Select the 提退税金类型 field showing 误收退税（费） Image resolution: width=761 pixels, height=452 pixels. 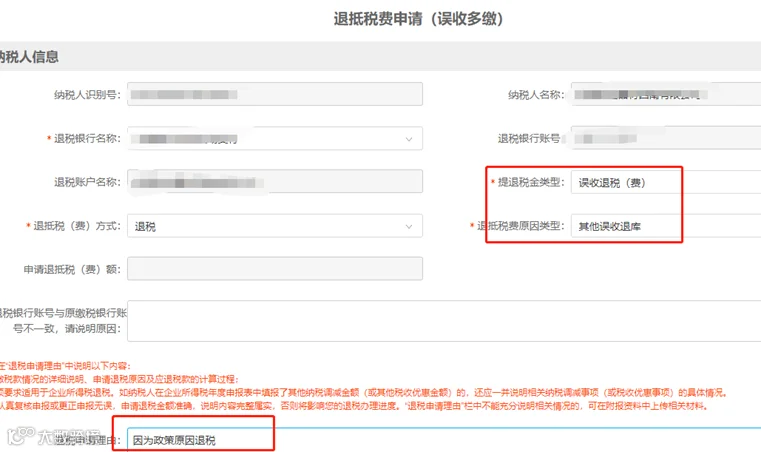click(x=666, y=182)
